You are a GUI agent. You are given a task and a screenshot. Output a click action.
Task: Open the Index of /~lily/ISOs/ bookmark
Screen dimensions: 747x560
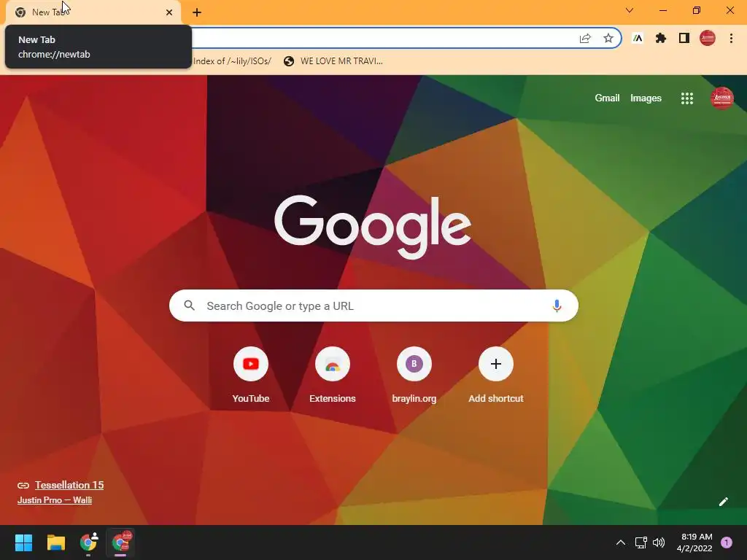click(x=232, y=61)
